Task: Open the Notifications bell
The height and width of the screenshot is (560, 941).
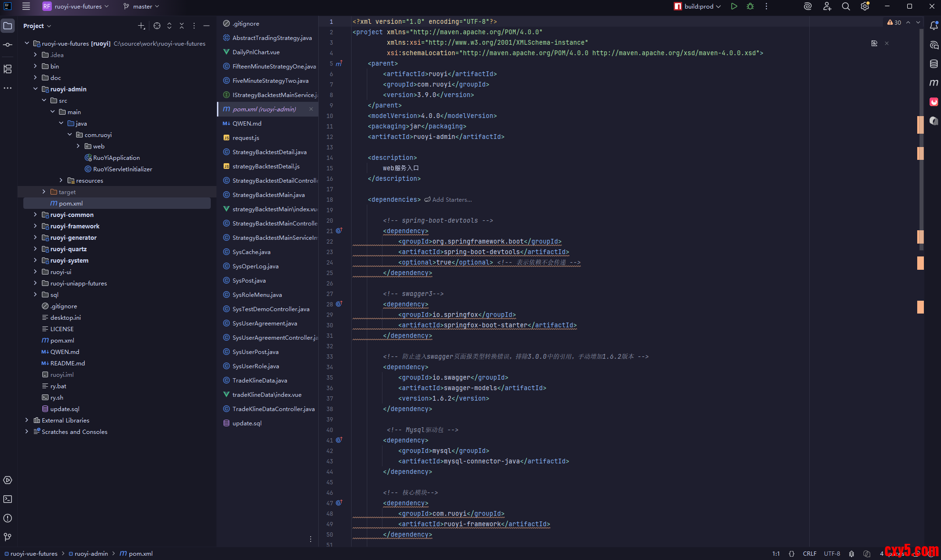Action: coord(934,26)
